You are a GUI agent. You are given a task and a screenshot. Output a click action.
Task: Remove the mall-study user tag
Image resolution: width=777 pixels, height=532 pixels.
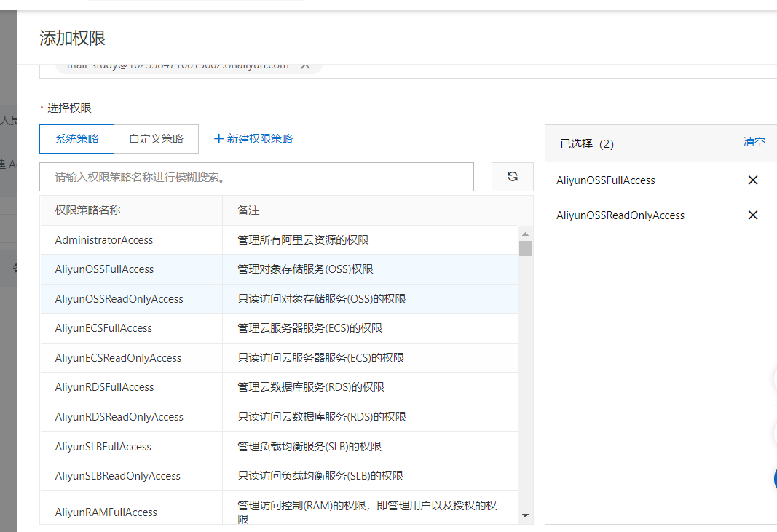click(306, 66)
